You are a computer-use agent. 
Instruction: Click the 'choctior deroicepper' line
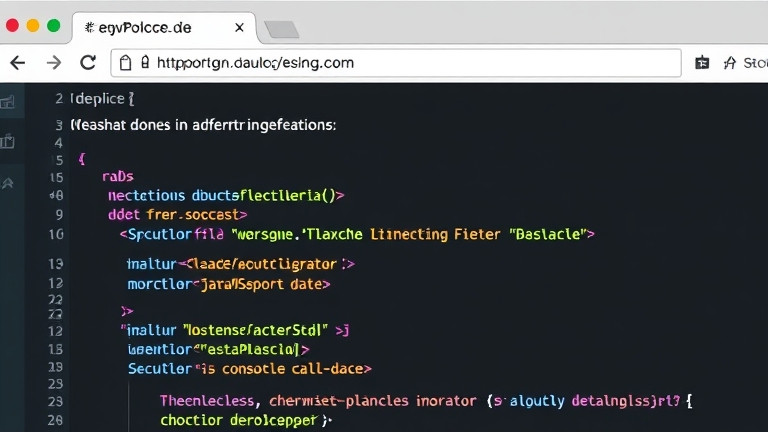246,420
